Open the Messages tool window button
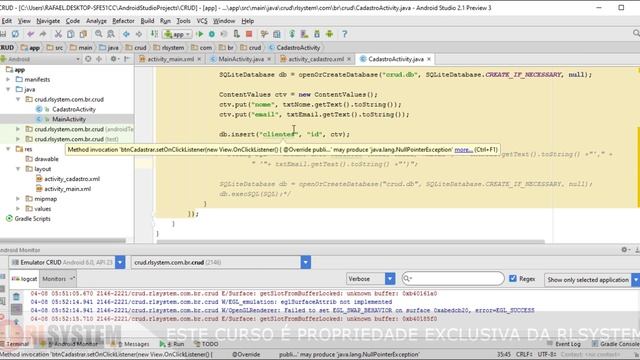This screenshot has height=360, width=640. (131, 344)
